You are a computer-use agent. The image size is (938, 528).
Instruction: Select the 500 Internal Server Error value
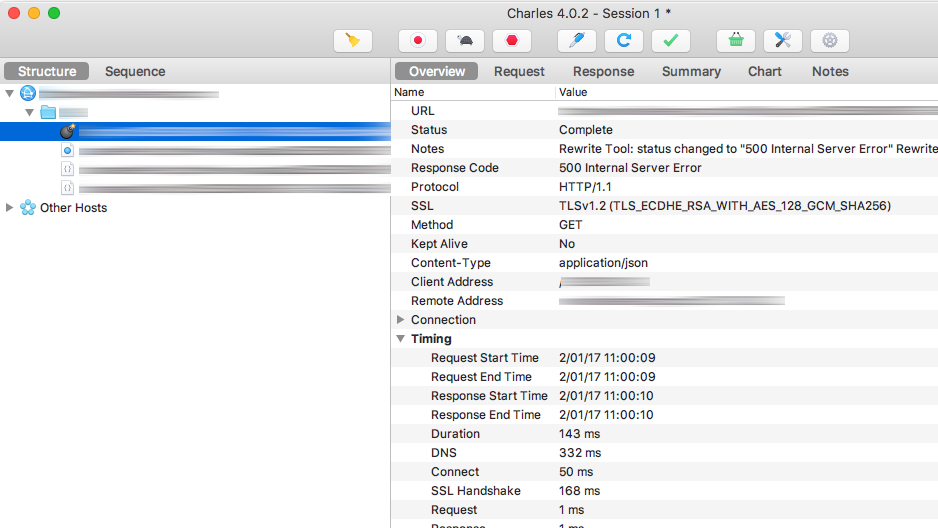(630, 168)
